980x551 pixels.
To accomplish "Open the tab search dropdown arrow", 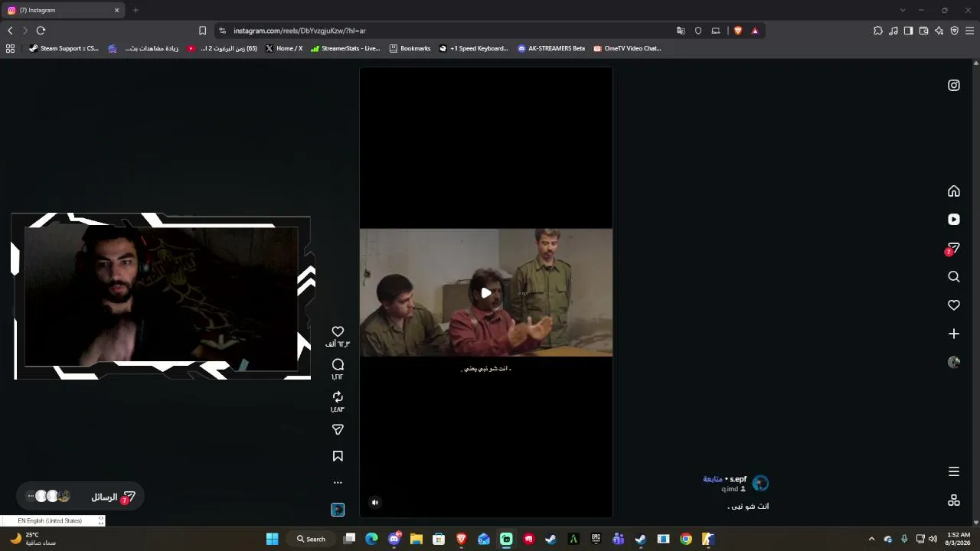I will click(x=903, y=10).
